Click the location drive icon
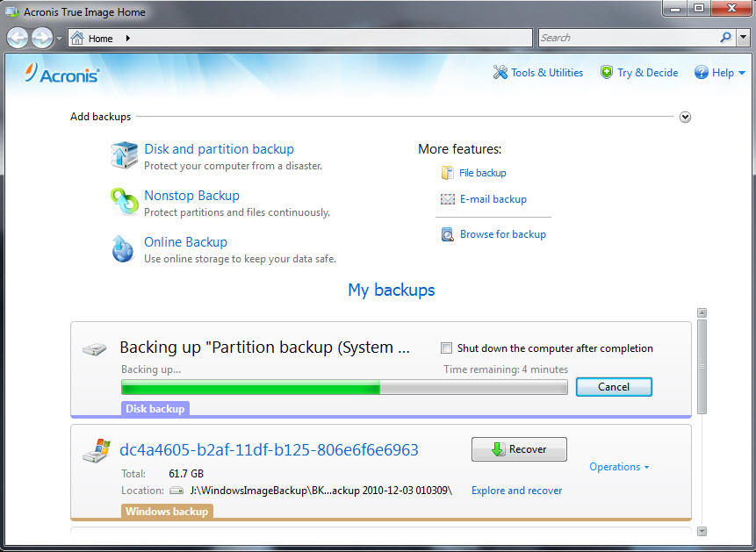 tap(176, 491)
